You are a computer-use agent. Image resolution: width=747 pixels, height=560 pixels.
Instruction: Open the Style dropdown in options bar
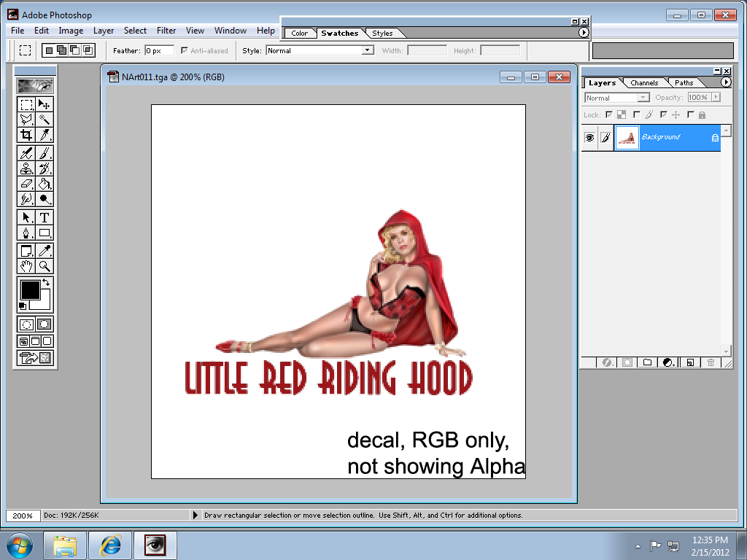368,50
